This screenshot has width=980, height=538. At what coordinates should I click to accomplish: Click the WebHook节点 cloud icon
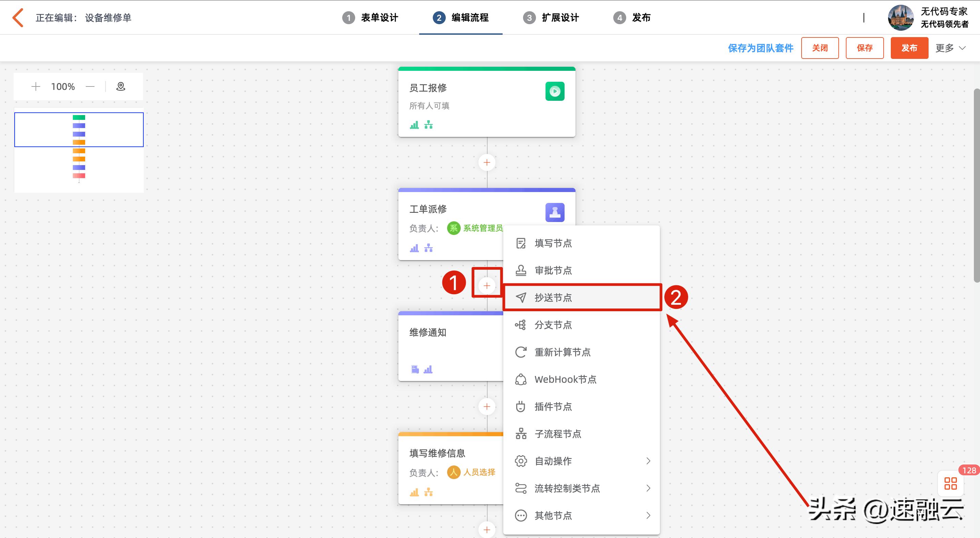point(520,379)
